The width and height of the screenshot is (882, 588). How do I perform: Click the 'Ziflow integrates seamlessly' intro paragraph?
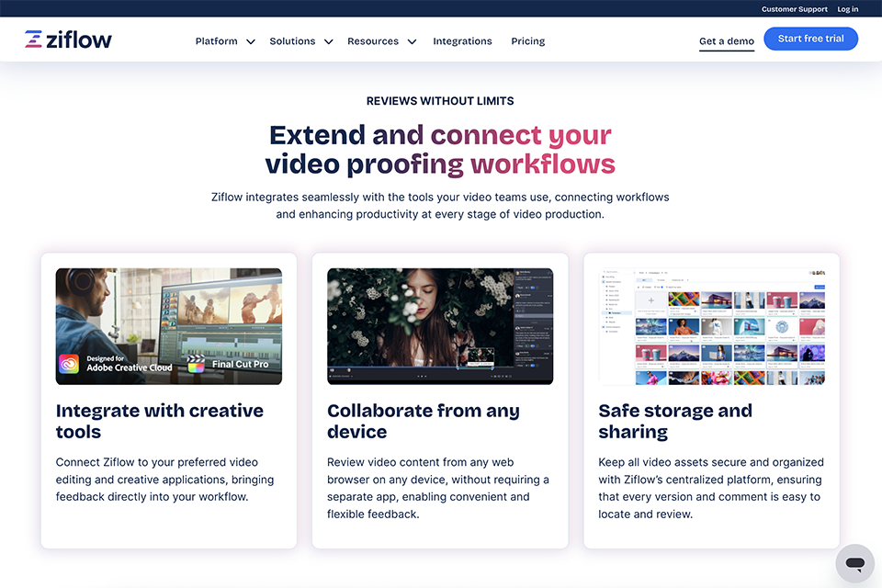[x=440, y=206]
